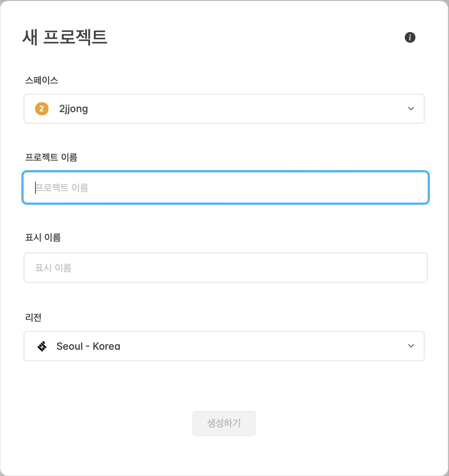Click the grey '표시 이름' placeholder text
Screen dimensions: 449x476
53,268
